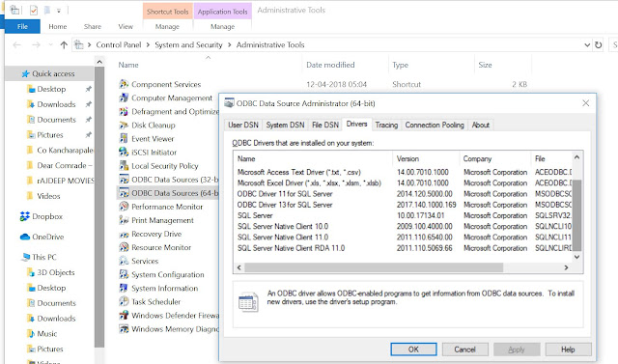Select Performance Monitor icon
The width and height of the screenshot is (618, 364).
(x=124, y=207)
